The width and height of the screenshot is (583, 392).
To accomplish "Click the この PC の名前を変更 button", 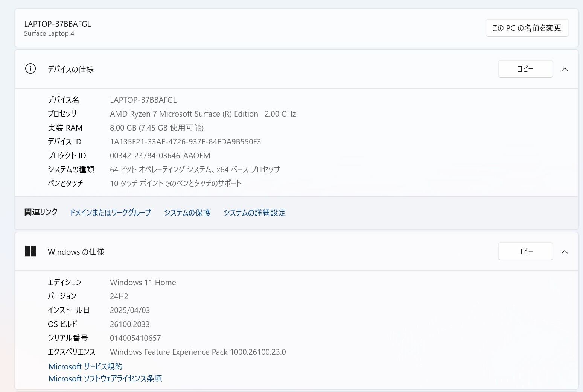I will pyautogui.click(x=527, y=28).
